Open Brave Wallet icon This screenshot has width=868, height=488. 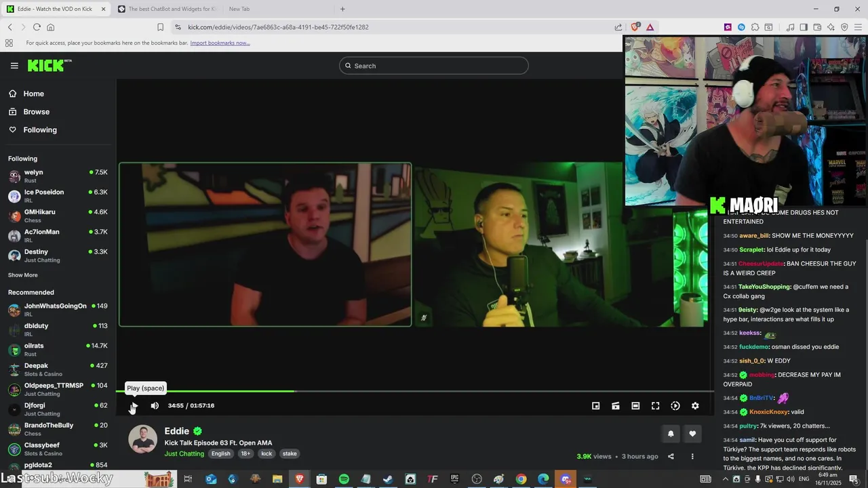tap(817, 27)
